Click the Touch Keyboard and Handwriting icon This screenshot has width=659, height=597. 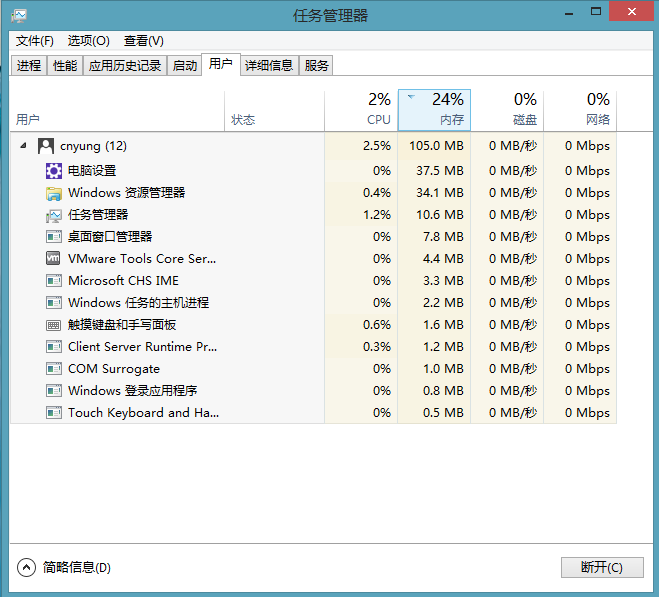point(54,412)
